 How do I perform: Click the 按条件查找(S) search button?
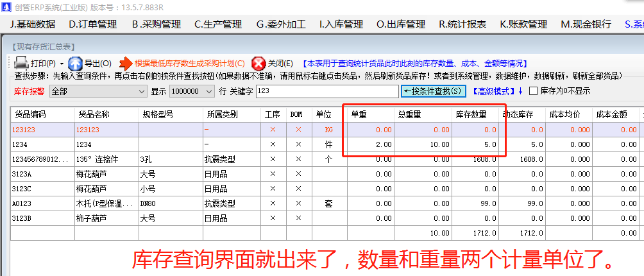pyautogui.click(x=434, y=91)
